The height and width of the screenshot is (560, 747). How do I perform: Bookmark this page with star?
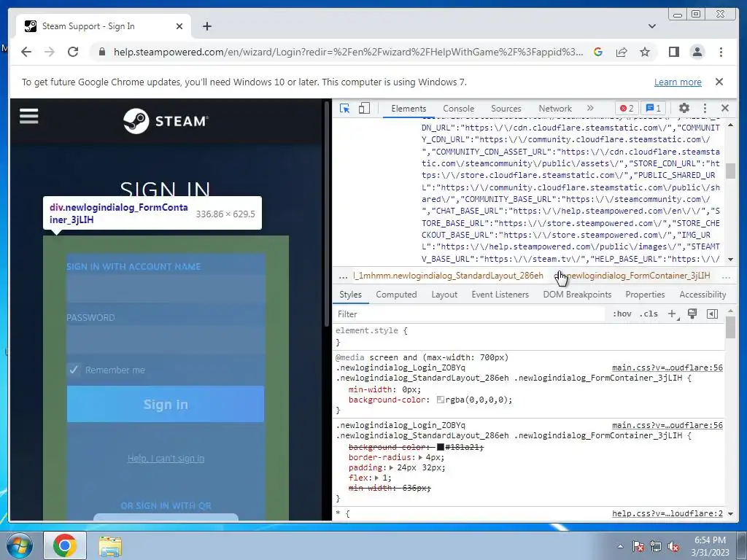point(645,52)
